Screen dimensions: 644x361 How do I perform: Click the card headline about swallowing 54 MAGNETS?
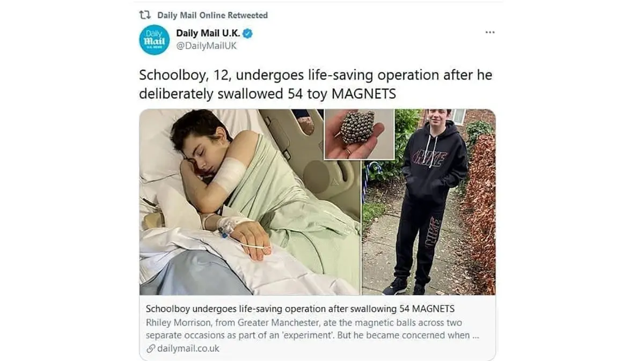click(300, 309)
